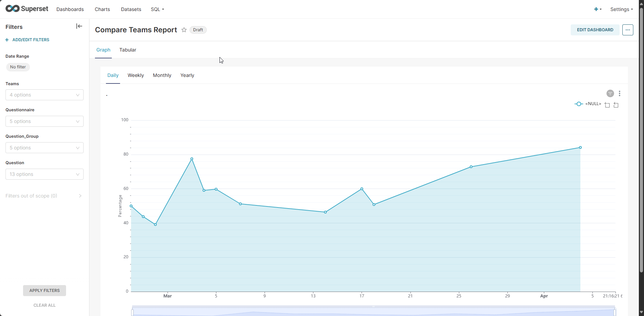Click Add/Edit Filters link

[28, 40]
